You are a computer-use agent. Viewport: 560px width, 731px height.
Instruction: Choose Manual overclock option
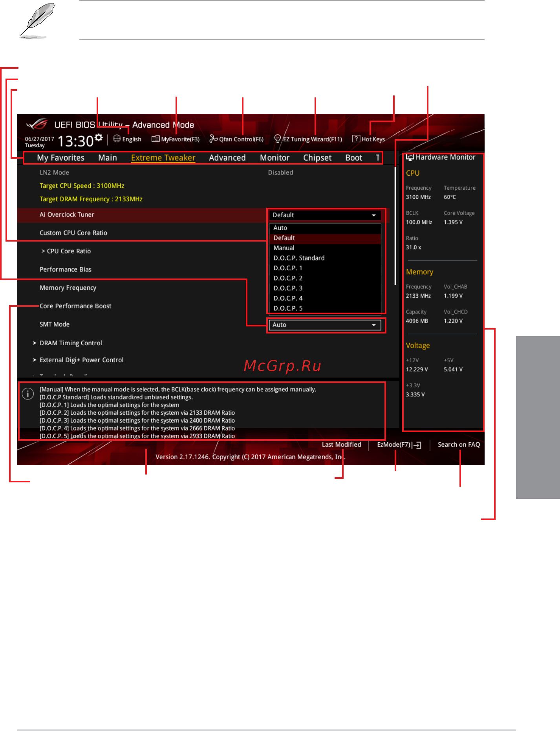pos(325,248)
